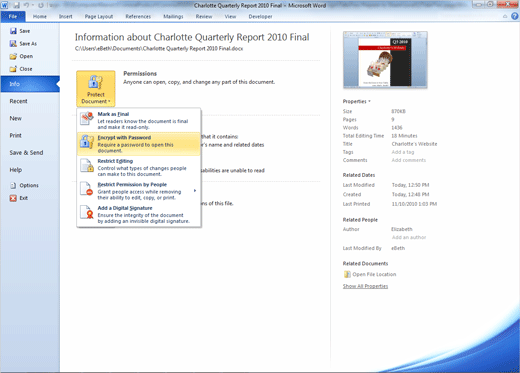Minimize the ribbon with the caret icon
520x373 pixels.
click(505, 16)
